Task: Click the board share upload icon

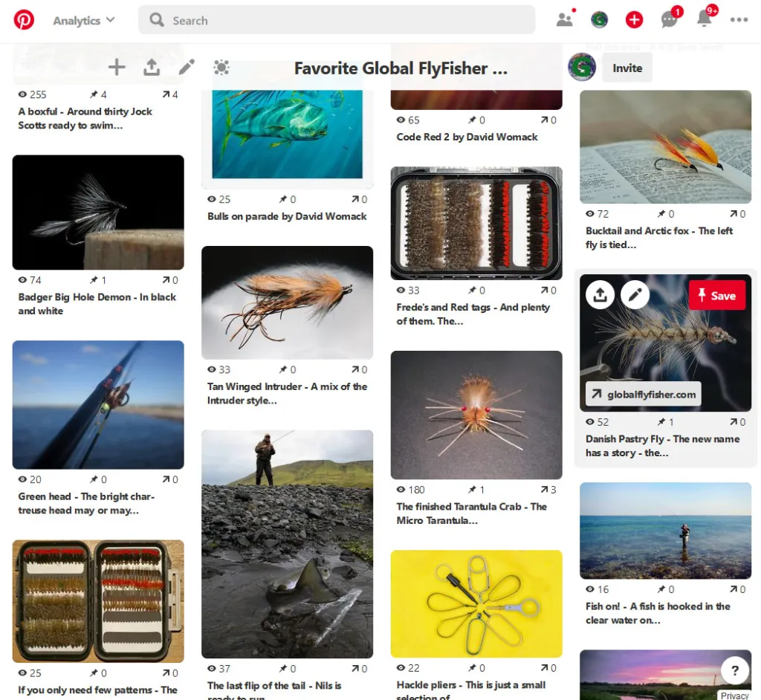Action: point(152,68)
